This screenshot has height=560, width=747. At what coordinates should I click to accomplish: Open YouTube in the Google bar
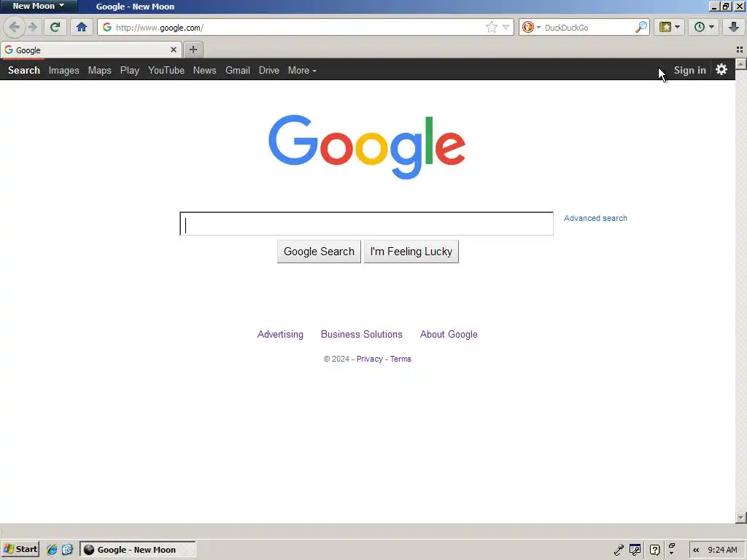point(166,70)
